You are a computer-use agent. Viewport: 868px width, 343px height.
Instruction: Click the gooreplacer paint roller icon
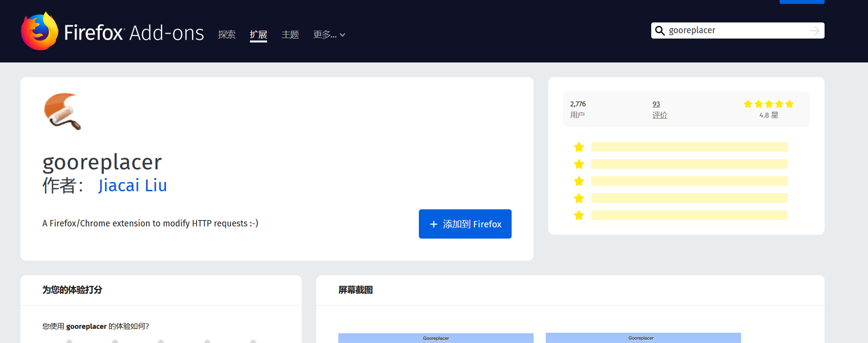[x=62, y=111]
